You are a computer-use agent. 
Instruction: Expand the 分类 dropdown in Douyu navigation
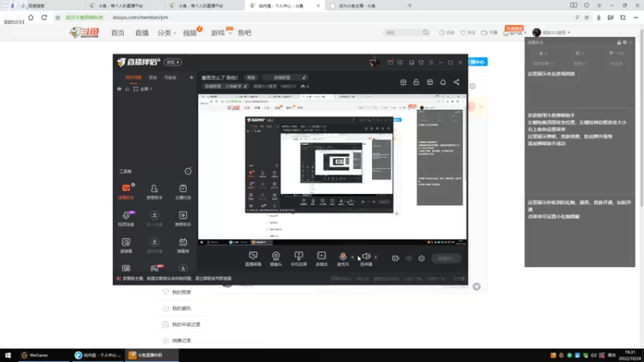pyautogui.click(x=167, y=33)
